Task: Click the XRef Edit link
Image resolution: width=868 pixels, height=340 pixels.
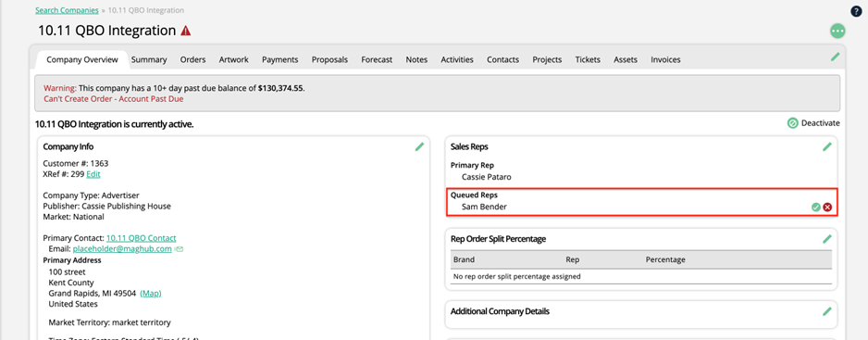Action: [x=93, y=174]
